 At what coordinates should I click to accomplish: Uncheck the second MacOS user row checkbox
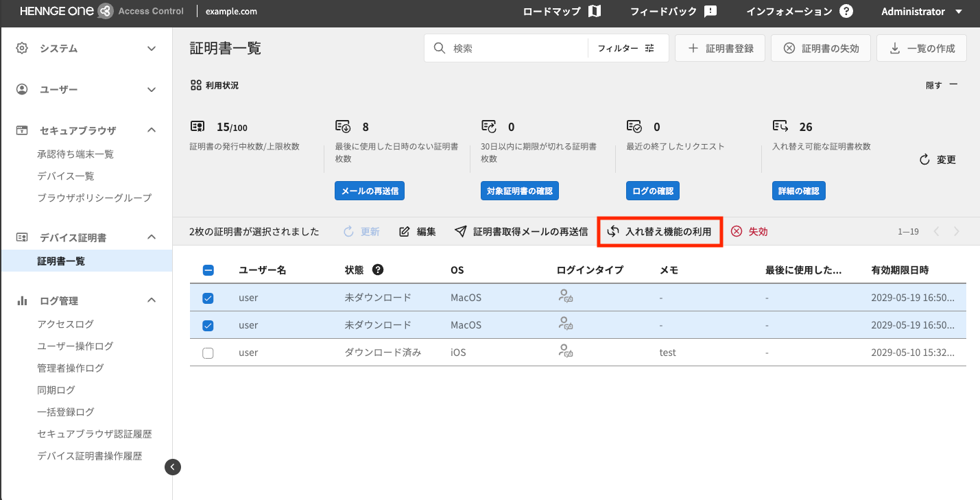pyautogui.click(x=208, y=325)
